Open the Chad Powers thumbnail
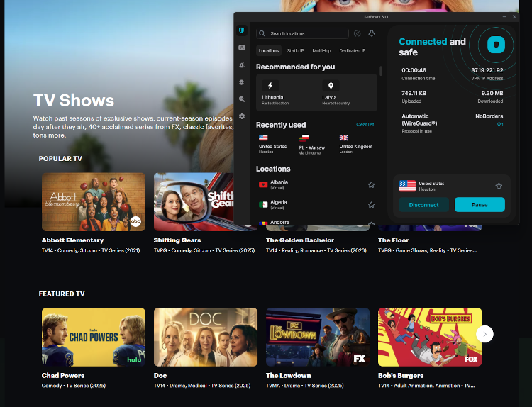The width and height of the screenshot is (532, 407). tap(94, 337)
